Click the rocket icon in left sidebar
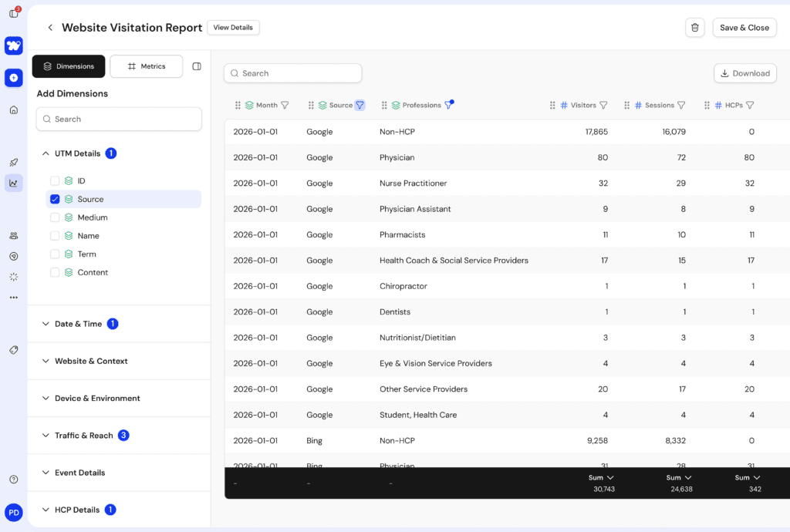The image size is (790, 532). tap(14, 163)
